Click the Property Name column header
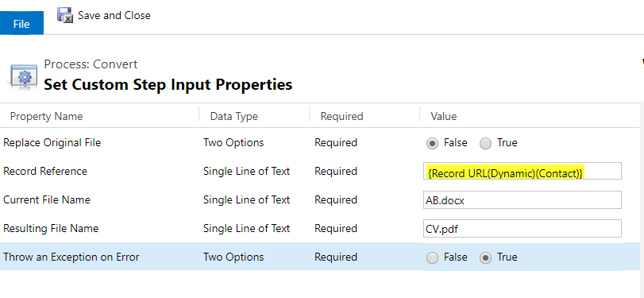The width and height of the screenshot is (644, 298). pyautogui.click(x=46, y=116)
